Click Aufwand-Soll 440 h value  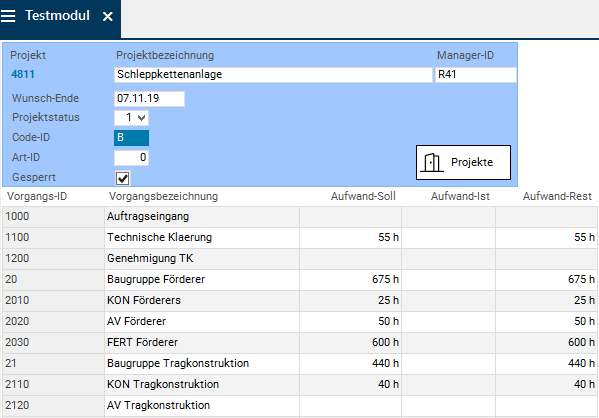[x=351, y=364]
